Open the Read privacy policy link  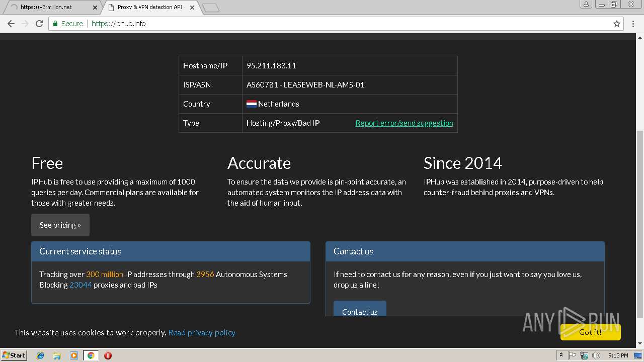pyautogui.click(x=202, y=332)
